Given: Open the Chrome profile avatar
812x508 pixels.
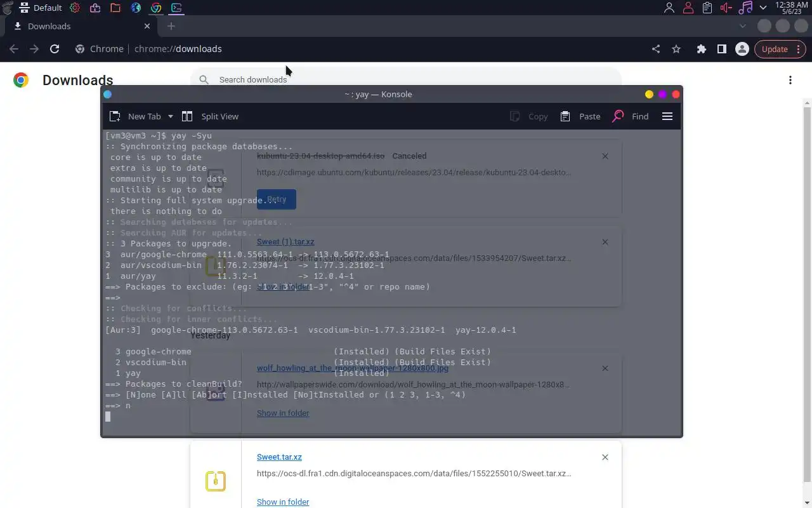Looking at the screenshot, I should point(742,49).
